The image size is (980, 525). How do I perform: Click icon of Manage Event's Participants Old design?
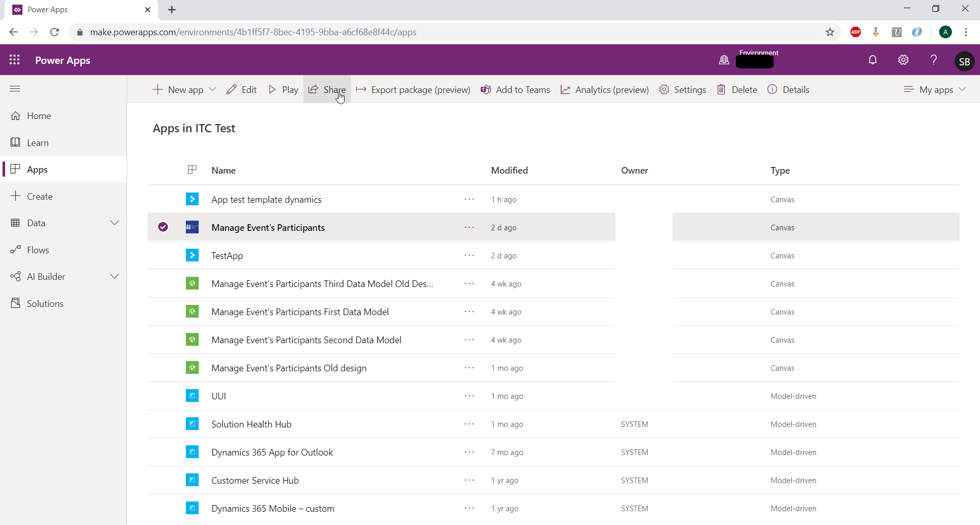tap(192, 368)
